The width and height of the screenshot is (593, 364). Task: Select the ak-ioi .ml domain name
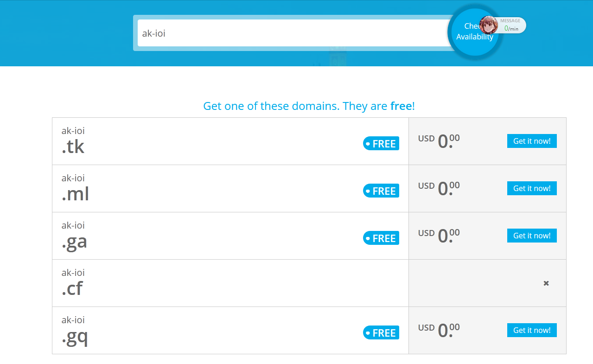point(75,188)
